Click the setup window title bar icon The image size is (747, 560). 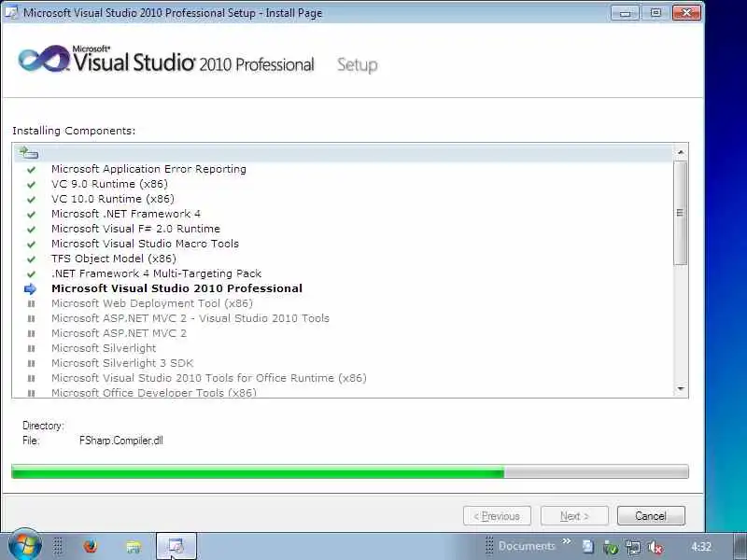tap(11, 12)
